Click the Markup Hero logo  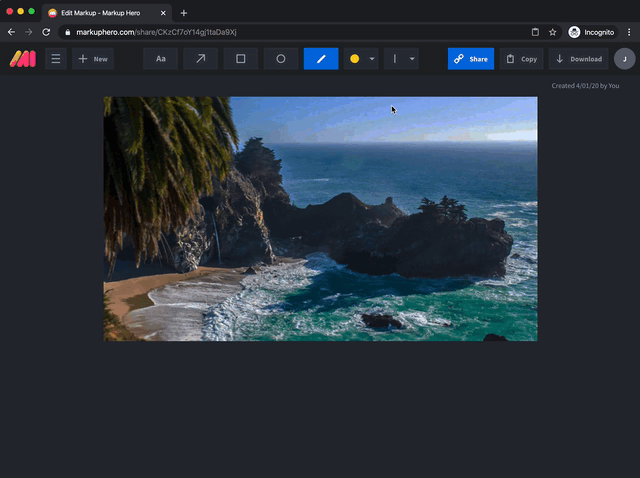tap(23, 59)
